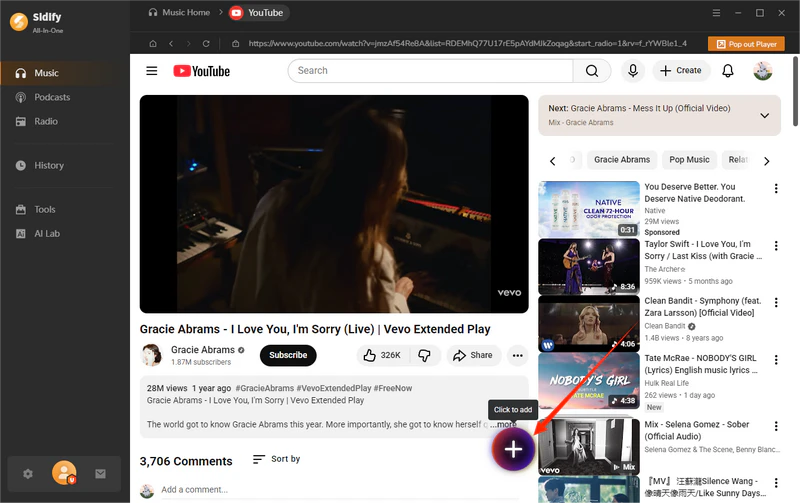
Task: Open Sidify hamburger menu in title bar
Action: [x=716, y=13]
